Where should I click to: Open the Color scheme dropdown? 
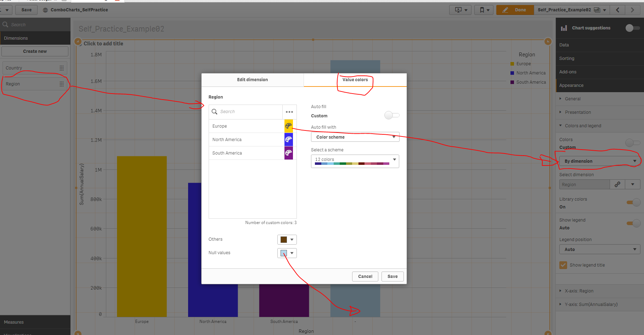click(355, 137)
